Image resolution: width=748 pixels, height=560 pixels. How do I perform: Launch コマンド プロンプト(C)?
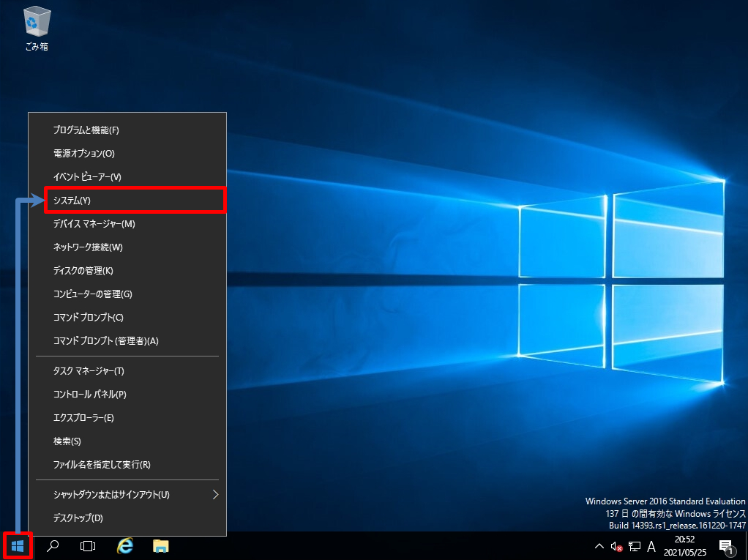click(127, 317)
